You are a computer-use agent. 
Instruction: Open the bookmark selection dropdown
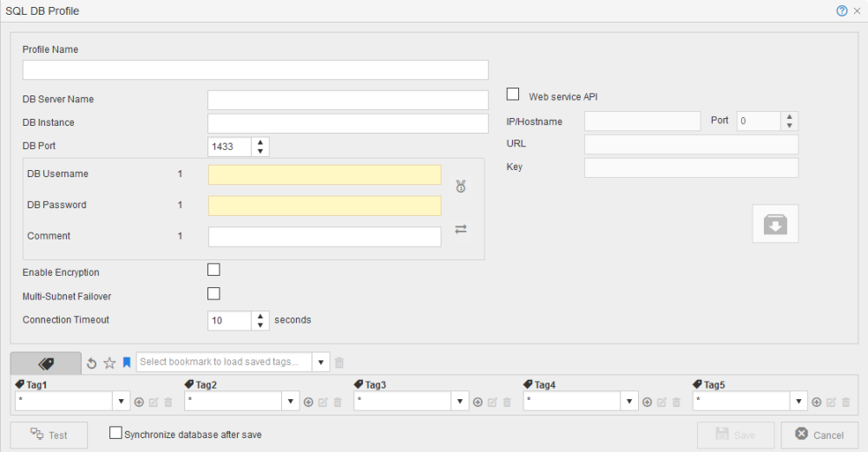pyautogui.click(x=321, y=363)
